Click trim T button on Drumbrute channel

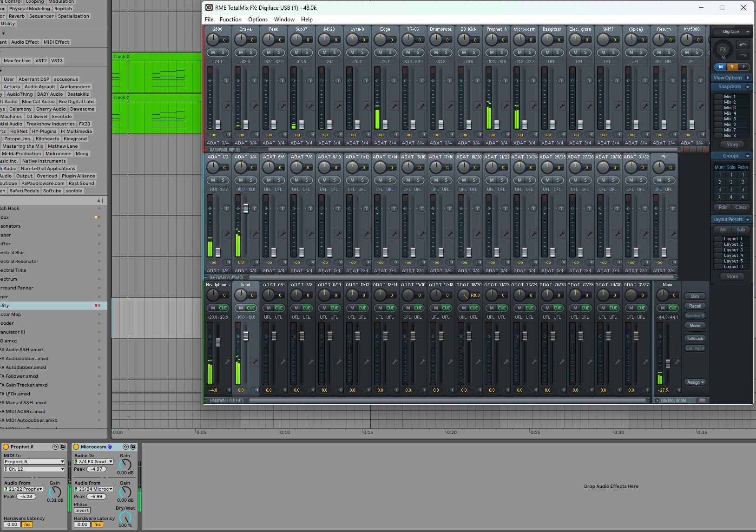pos(449,81)
